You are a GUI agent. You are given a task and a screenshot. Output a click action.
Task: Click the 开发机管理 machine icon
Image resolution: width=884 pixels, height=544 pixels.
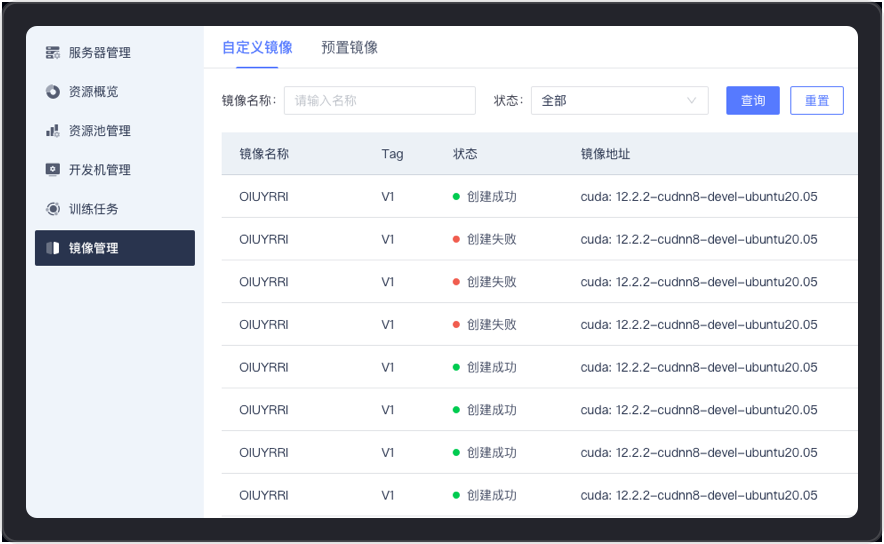[x=53, y=170]
